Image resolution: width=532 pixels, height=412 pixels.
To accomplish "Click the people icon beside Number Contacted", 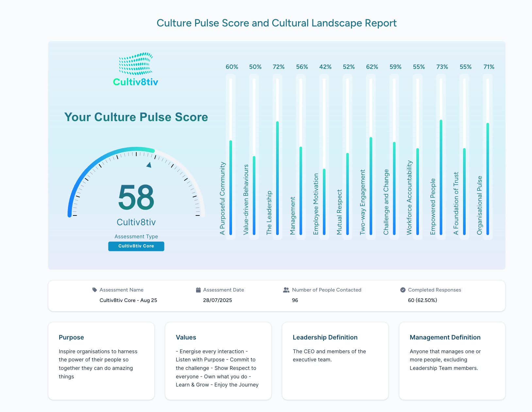I will [286, 290].
